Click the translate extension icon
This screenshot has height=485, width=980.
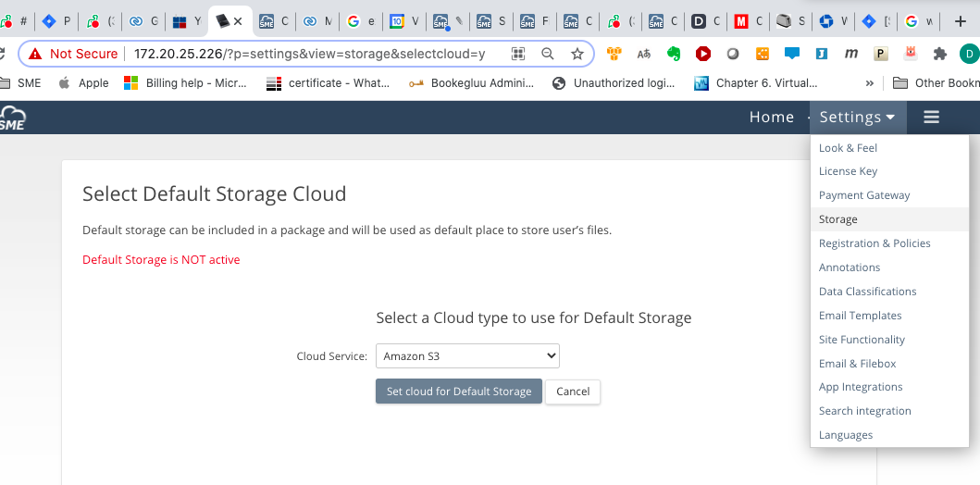(644, 54)
